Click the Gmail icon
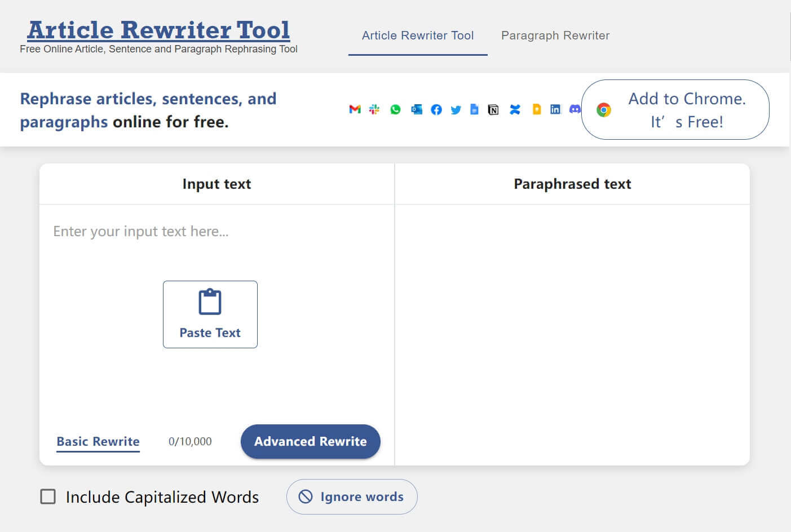The height and width of the screenshot is (532, 791). [355, 109]
